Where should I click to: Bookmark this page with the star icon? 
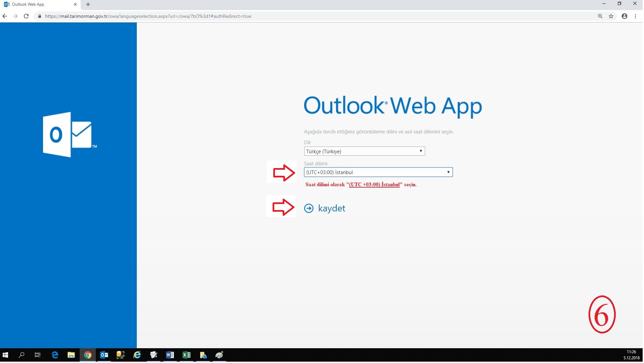[x=611, y=16]
